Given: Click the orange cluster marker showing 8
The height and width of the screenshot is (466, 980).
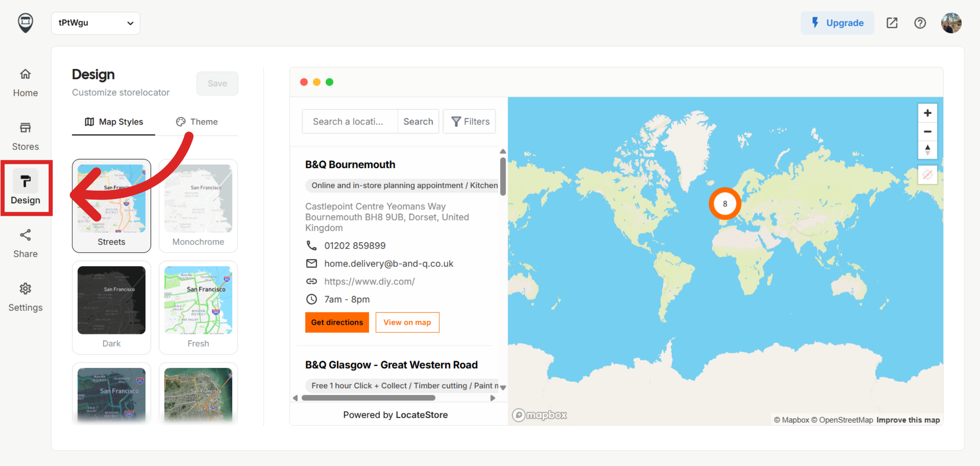Looking at the screenshot, I should (725, 204).
